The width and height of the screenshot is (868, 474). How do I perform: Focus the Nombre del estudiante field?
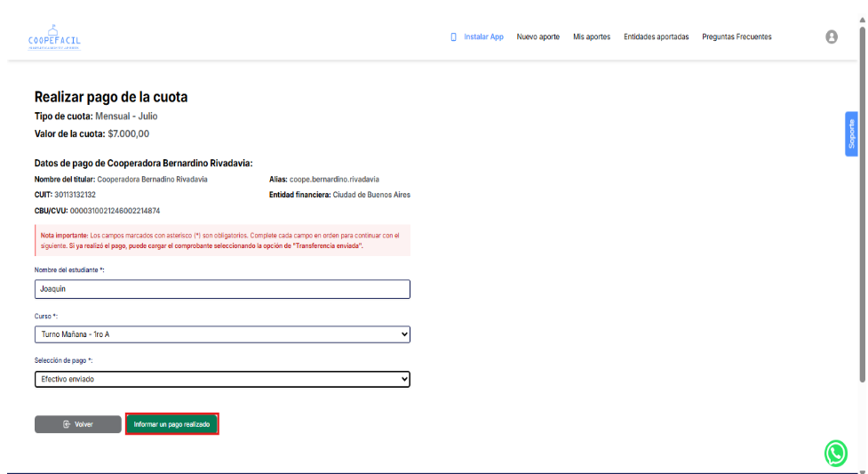tap(222, 289)
